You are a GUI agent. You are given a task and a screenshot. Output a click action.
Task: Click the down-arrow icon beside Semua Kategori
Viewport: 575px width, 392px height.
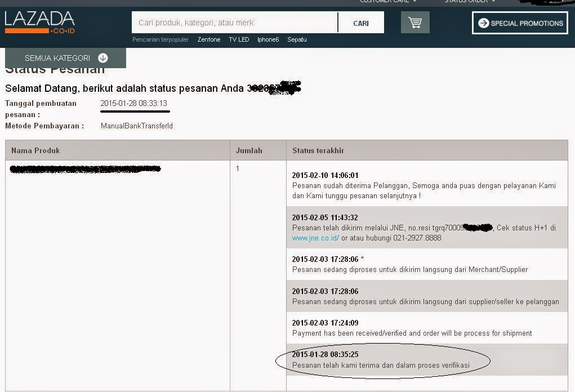click(x=103, y=58)
